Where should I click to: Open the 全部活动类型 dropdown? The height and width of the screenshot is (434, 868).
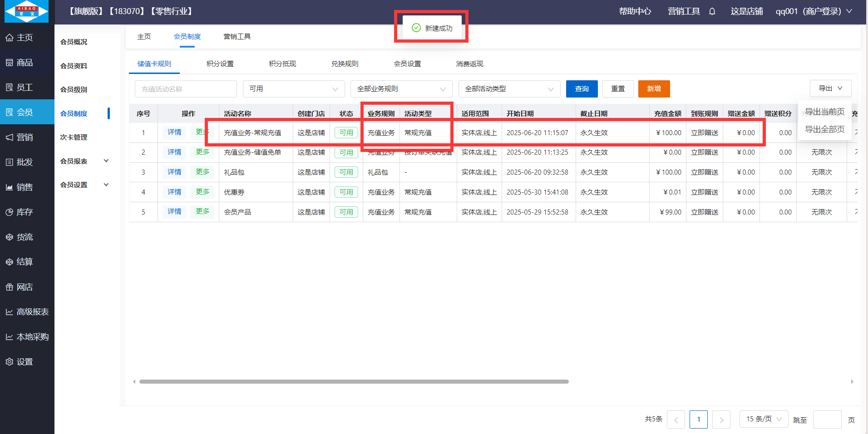coord(509,89)
